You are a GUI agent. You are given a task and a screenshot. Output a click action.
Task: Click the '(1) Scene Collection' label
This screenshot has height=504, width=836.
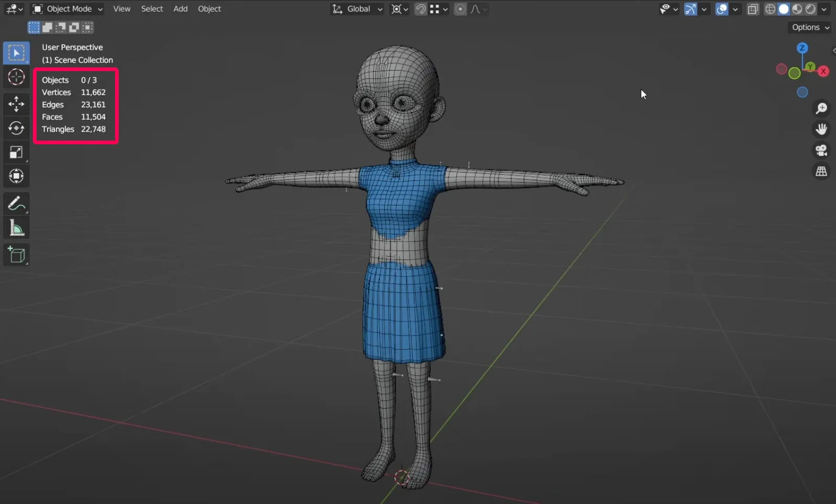tap(77, 60)
